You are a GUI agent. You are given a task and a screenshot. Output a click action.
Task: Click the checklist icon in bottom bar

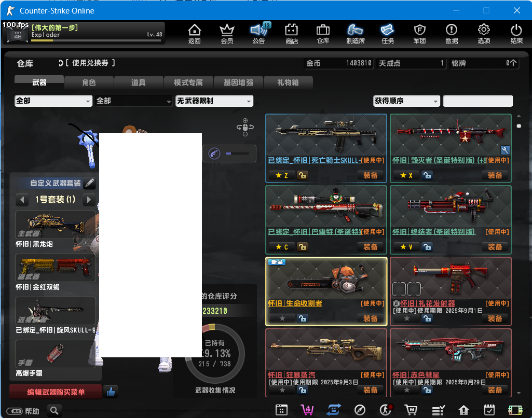click(x=438, y=410)
